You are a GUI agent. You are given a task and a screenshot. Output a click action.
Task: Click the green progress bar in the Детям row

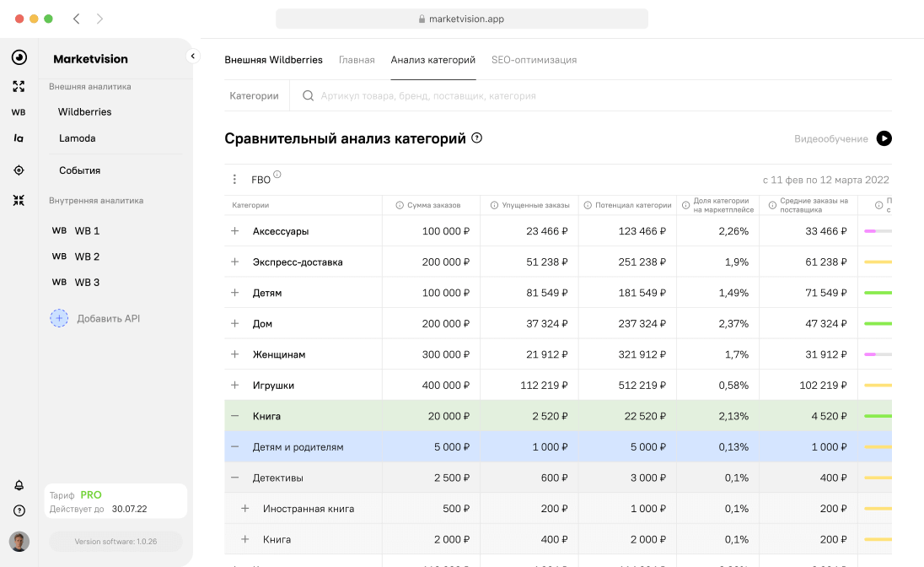pos(878,293)
